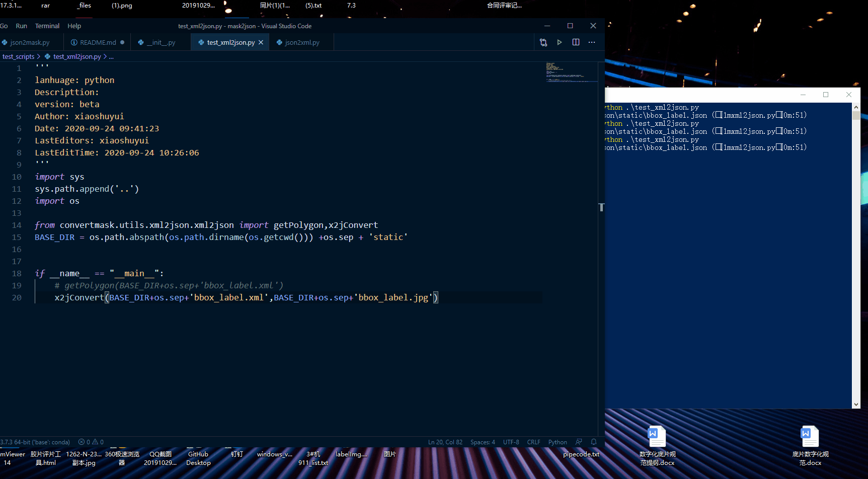Open the Go menu
The image size is (868, 479).
pyautogui.click(x=4, y=26)
